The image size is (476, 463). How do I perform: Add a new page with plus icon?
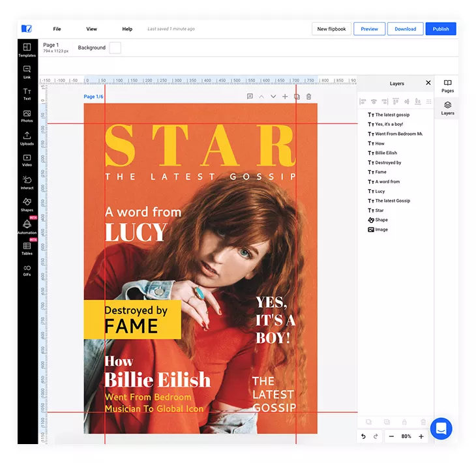tap(285, 97)
